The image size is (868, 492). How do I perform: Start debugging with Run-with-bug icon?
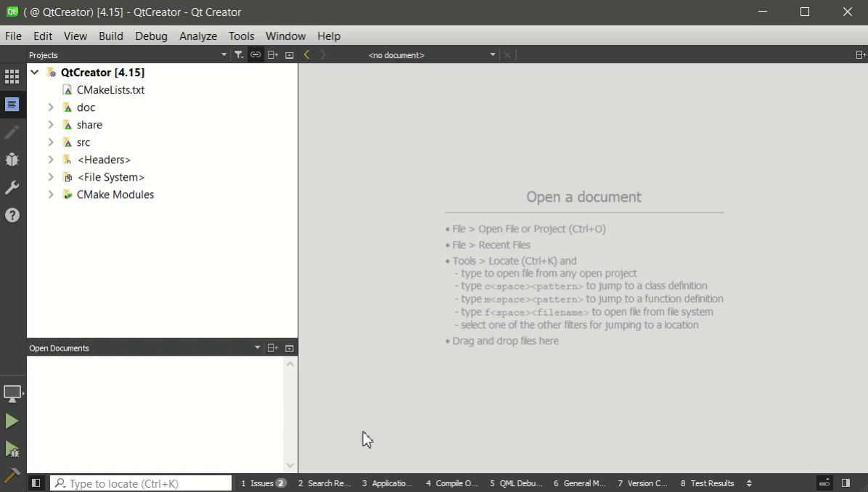12,449
